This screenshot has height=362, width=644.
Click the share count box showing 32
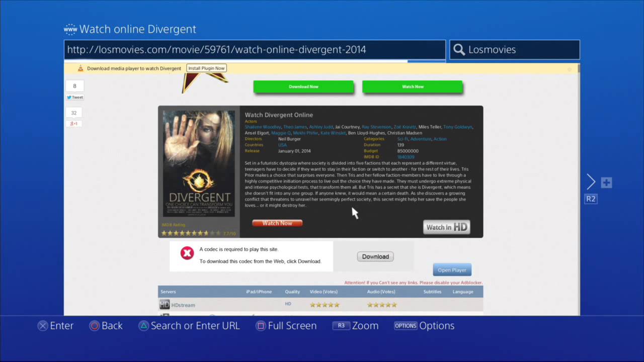[74, 113]
